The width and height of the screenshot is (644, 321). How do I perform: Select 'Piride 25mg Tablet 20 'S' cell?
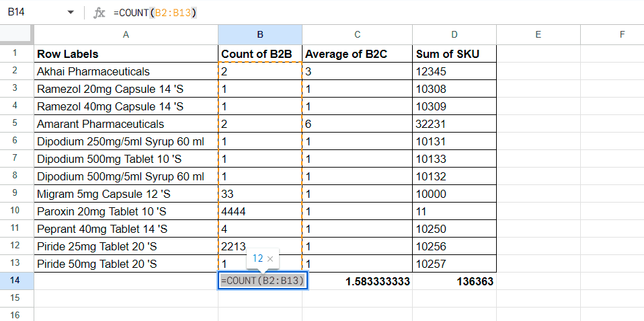coord(126,246)
